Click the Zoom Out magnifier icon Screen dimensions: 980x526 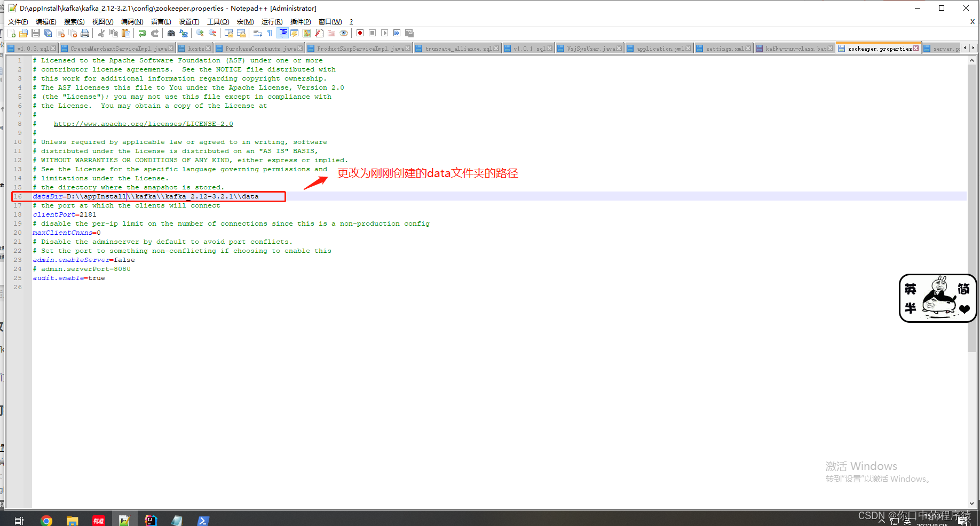[212, 33]
